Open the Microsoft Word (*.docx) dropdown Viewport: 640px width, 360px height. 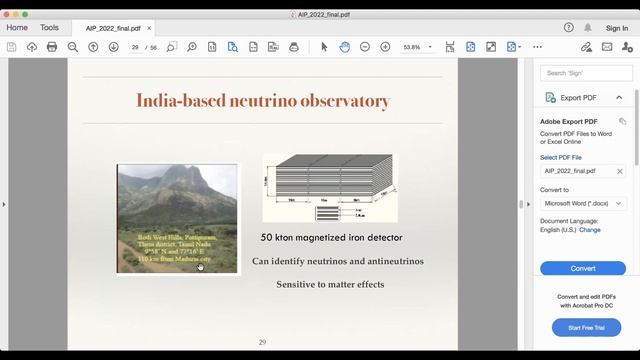coord(583,203)
